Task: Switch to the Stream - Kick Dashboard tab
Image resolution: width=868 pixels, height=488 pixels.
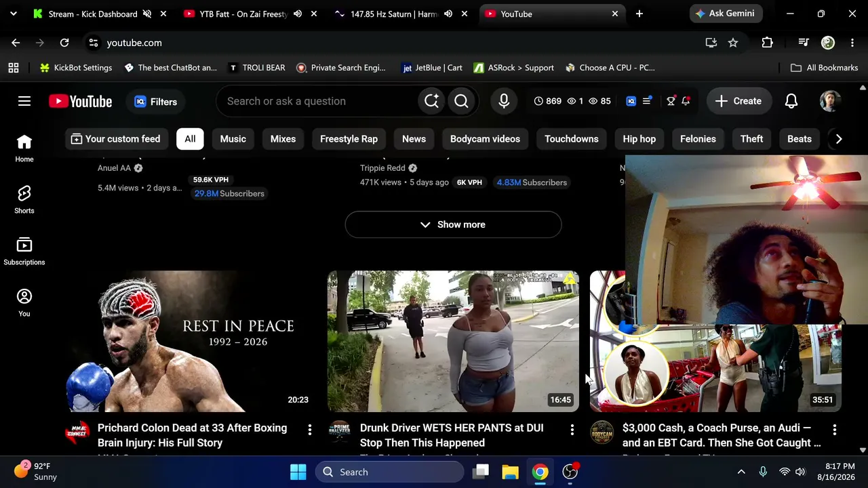Action: (93, 14)
